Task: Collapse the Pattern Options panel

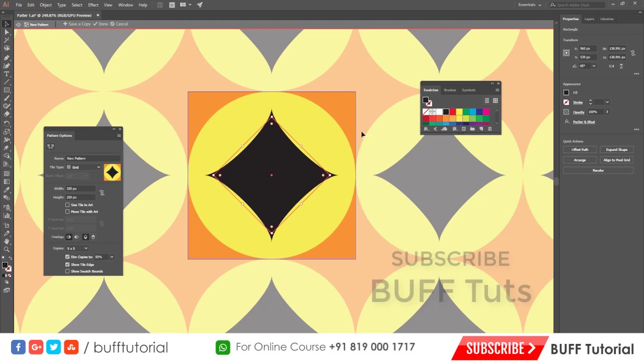Action: click(114, 129)
